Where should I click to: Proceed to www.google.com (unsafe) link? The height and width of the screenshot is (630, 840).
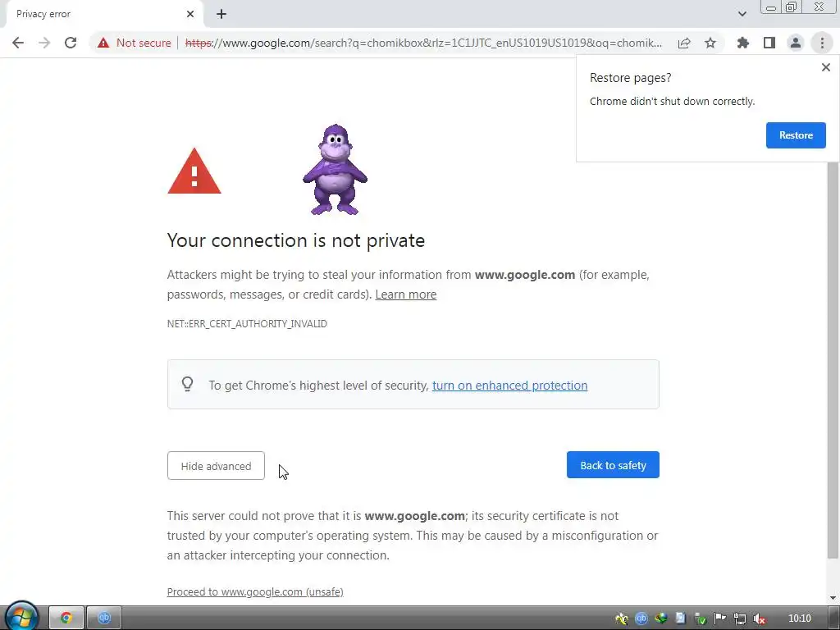tap(255, 591)
